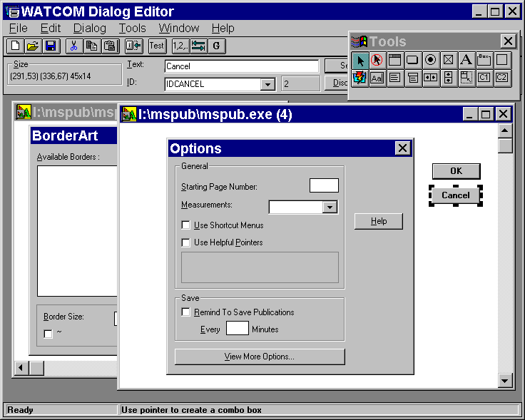Click the scissors Cut icon in toolbar
The width and height of the screenshot is (525, 420).
[x=72, y=46]
